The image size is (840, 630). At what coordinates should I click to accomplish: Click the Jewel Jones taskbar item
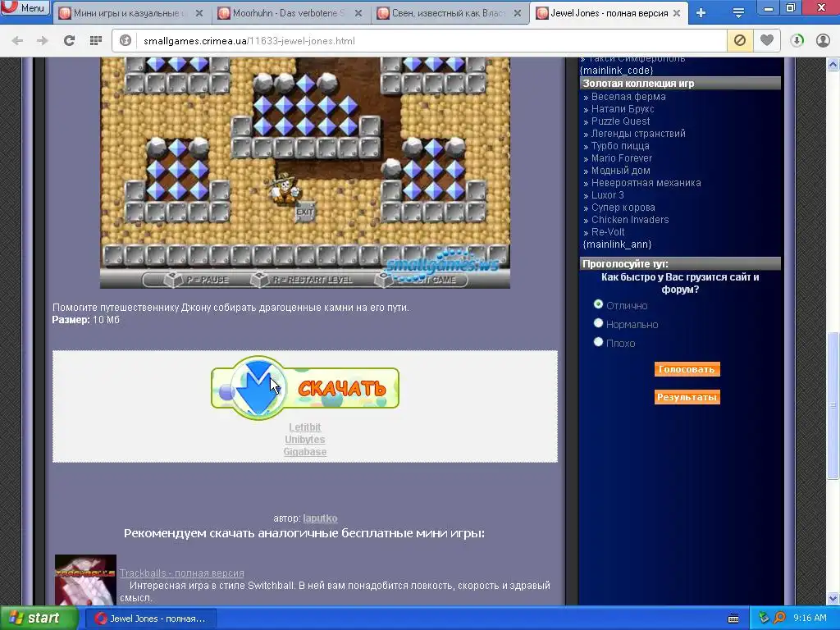[x=151, y=619]
